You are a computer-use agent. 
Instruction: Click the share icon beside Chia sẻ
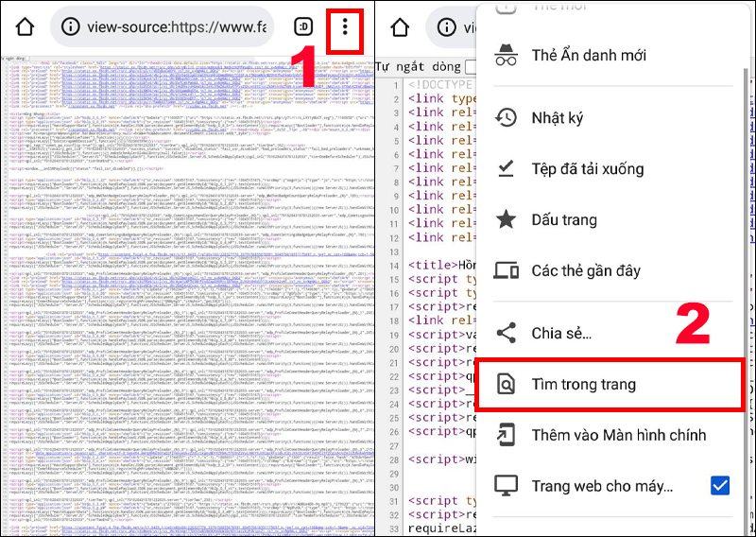(x=507, y=333)
